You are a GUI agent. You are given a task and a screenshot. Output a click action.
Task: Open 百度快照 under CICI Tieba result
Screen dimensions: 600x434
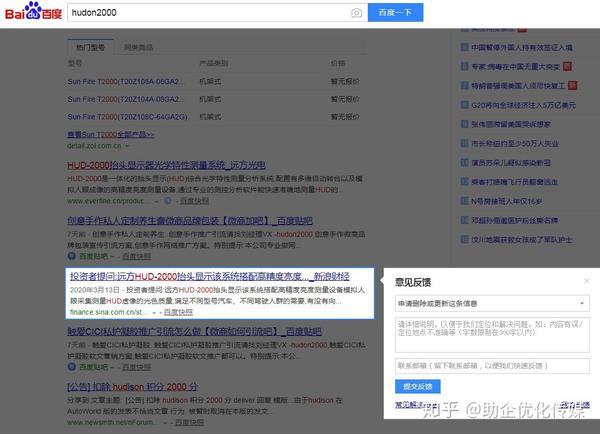[x=136, y=367]
